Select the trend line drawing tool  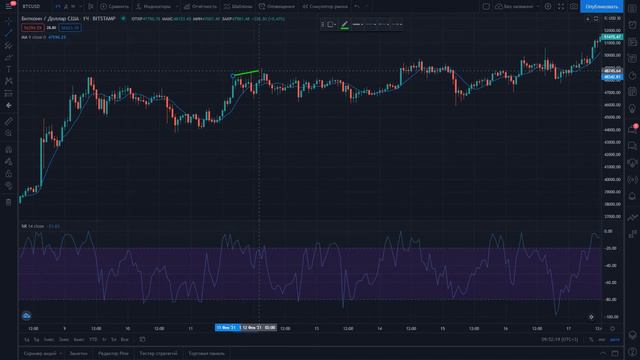(x=9, y=33)
